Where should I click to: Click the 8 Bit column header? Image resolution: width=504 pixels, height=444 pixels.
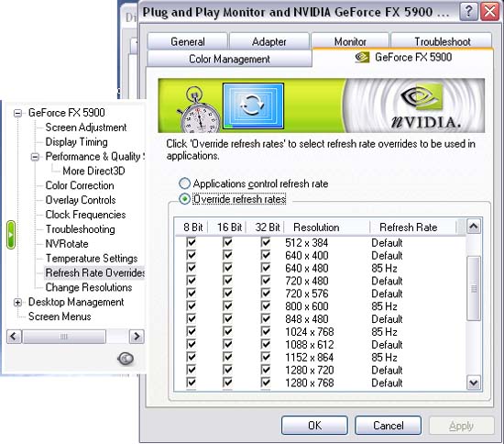click(192, 228)
